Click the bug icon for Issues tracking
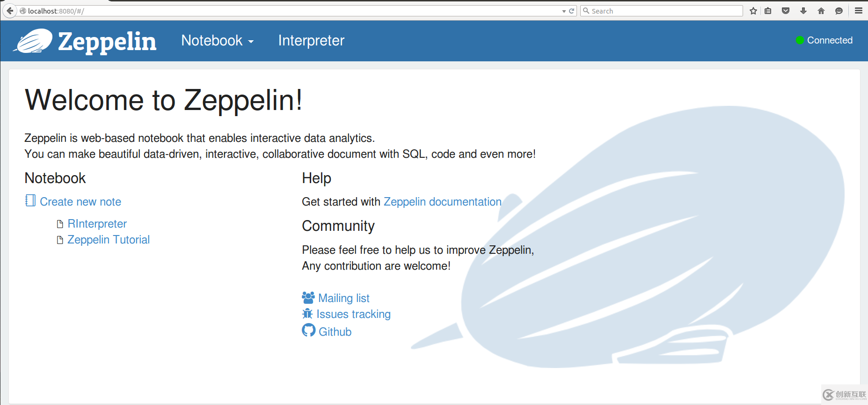This screenshot has width=868, height=405. [307, 314]
